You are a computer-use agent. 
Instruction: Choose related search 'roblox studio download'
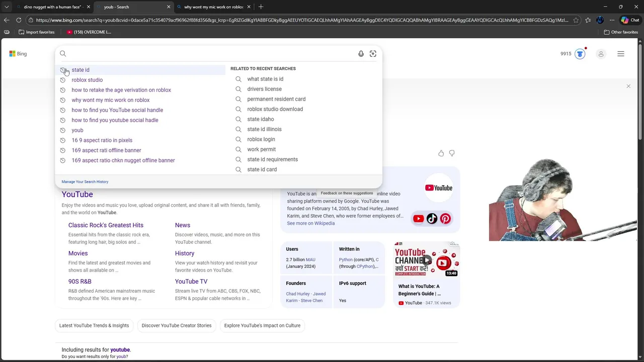(x=275, y=109)
